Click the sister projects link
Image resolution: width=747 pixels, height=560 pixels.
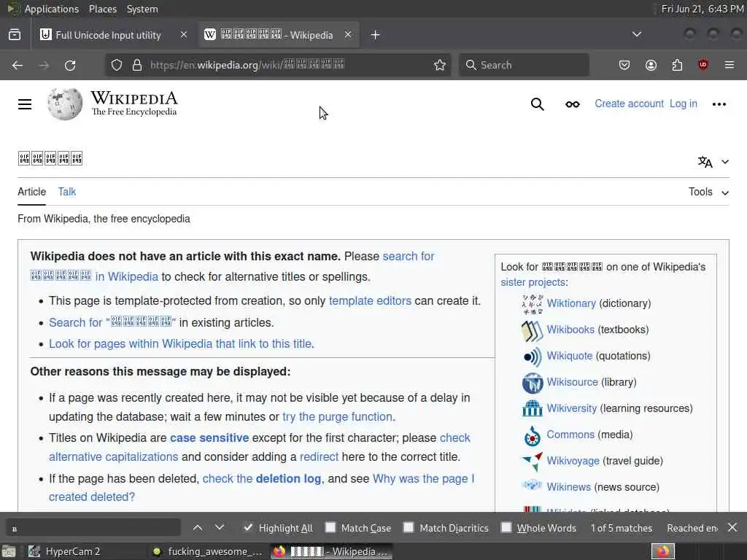pyautogui.click(x=533, y=282)
